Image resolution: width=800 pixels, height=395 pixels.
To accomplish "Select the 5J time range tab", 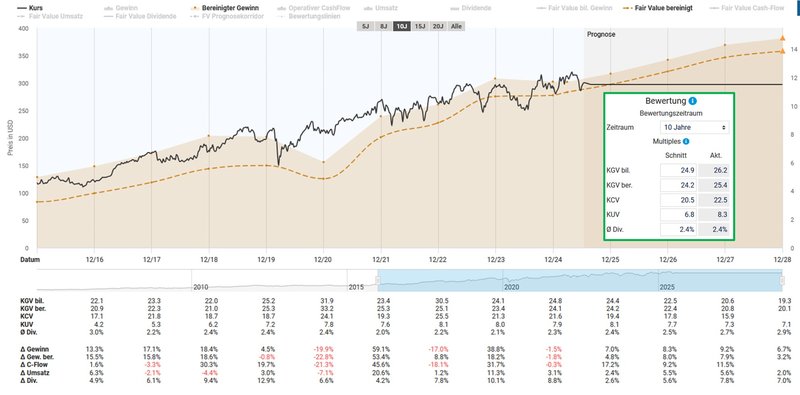I will (364, 27).
